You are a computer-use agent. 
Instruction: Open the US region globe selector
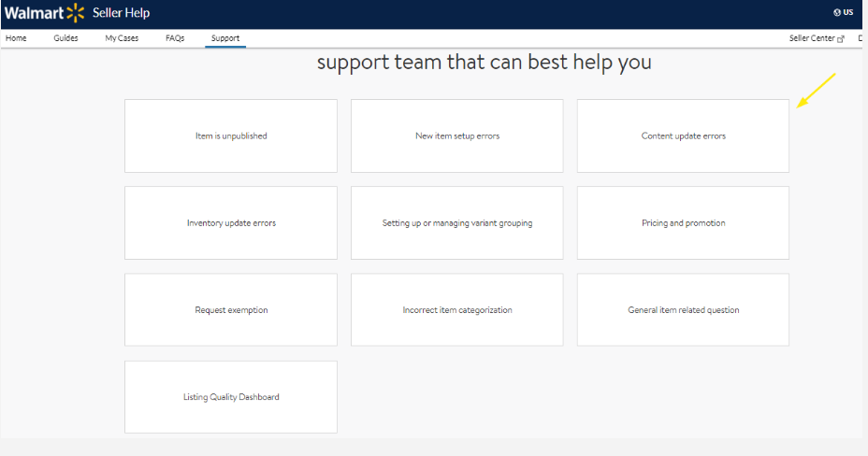click(x=843, y=12)
